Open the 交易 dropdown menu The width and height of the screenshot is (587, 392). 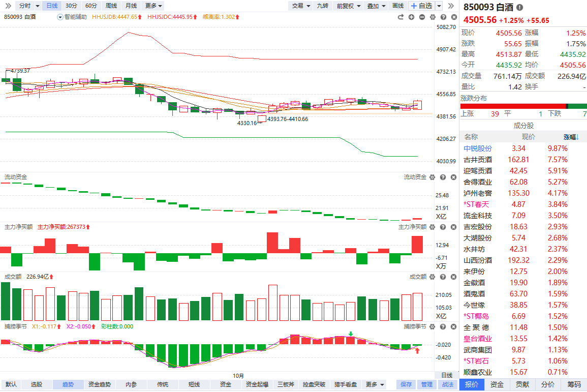(x=300, y=6)
